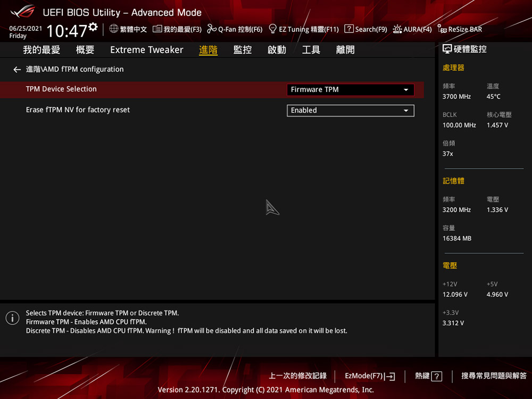Viewport: 532px width, 399px height.
Task: Click the ROG logo icon
Action: tap(23, 12)
